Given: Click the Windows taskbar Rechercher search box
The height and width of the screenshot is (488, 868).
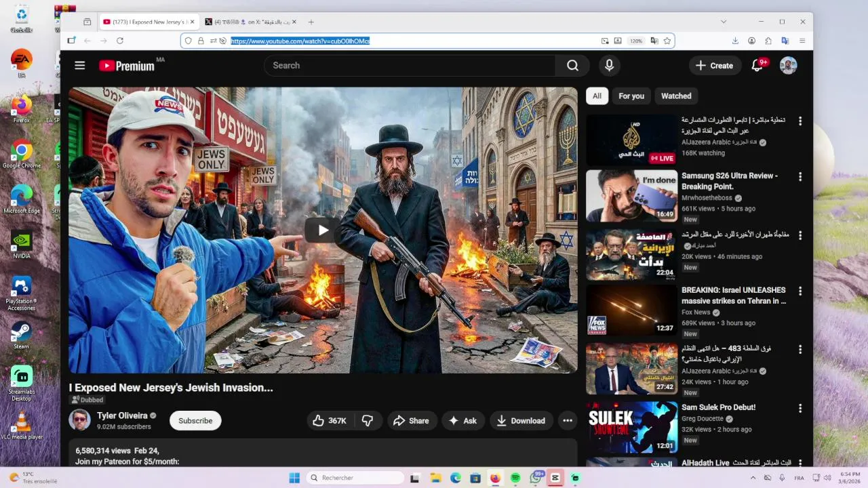Looking at the screenshot, I should pyautogui.click(x=355, y=478).
